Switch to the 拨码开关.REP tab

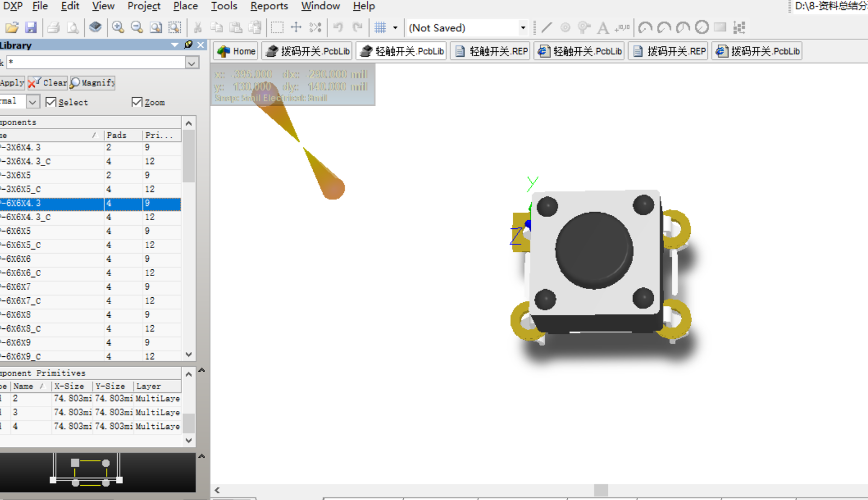point(668,51)
